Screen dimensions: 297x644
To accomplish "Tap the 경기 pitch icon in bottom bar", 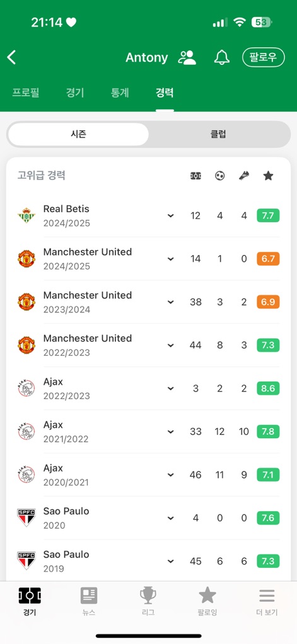I will click(30, 596).
